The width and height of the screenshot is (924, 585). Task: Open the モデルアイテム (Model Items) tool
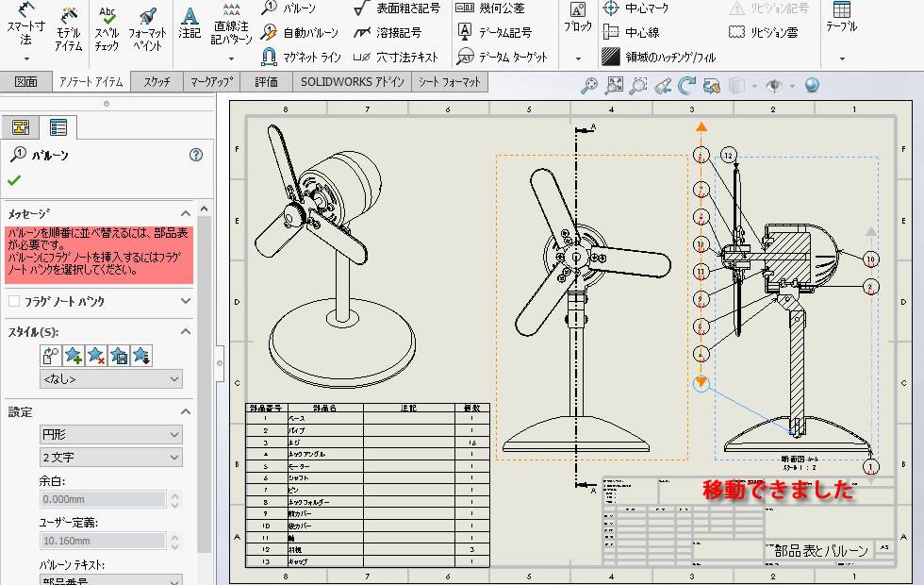click(68, 27)
